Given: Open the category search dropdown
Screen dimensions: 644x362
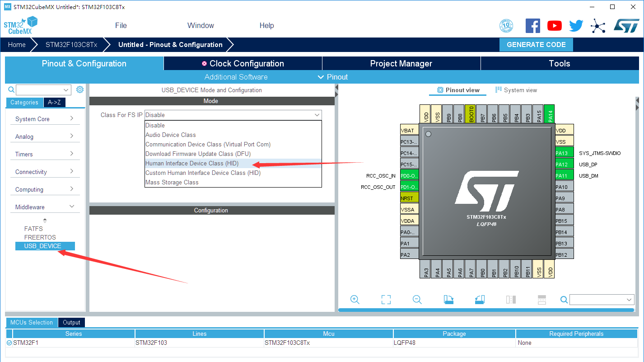Looking at the screenshot, I should (67, 90).
